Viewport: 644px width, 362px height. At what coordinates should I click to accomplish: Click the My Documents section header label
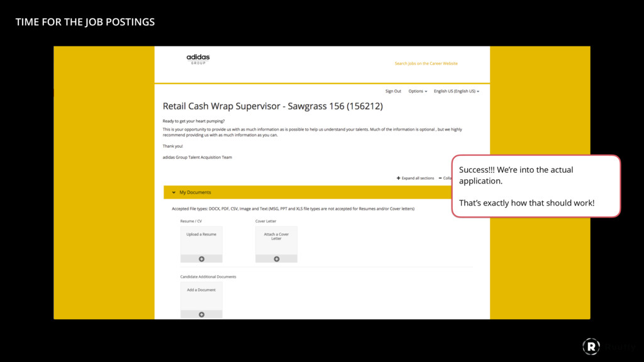click(195, 192)
